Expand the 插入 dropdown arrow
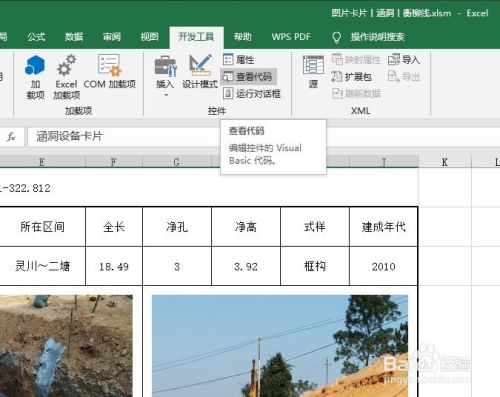This screenshot has height=397, width=500. pos(166,95)
